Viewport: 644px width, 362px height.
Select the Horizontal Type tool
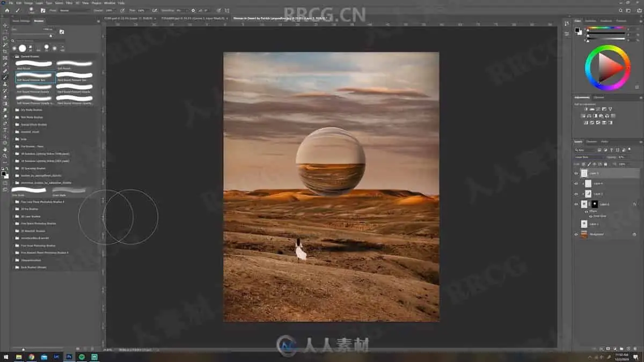pos(5,130)
